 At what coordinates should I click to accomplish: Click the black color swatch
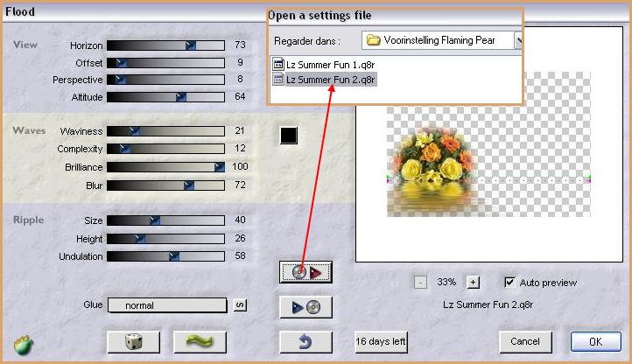[x=289, y=135]
